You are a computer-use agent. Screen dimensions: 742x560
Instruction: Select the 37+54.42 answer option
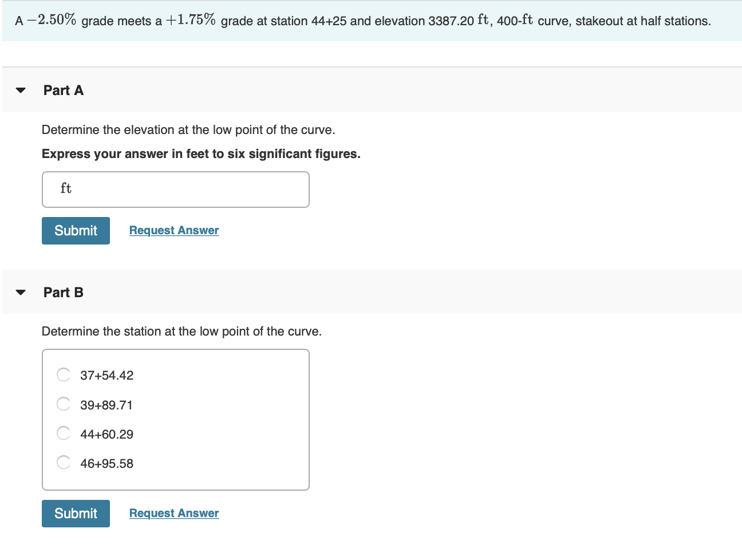[63, 374]
